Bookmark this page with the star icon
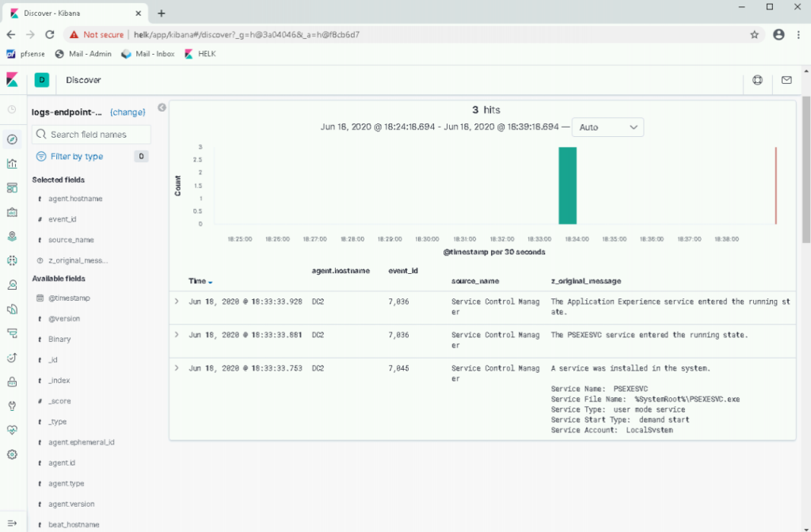Image resolution: width=811 pixels, height=532 pixels. pos(754,35)
